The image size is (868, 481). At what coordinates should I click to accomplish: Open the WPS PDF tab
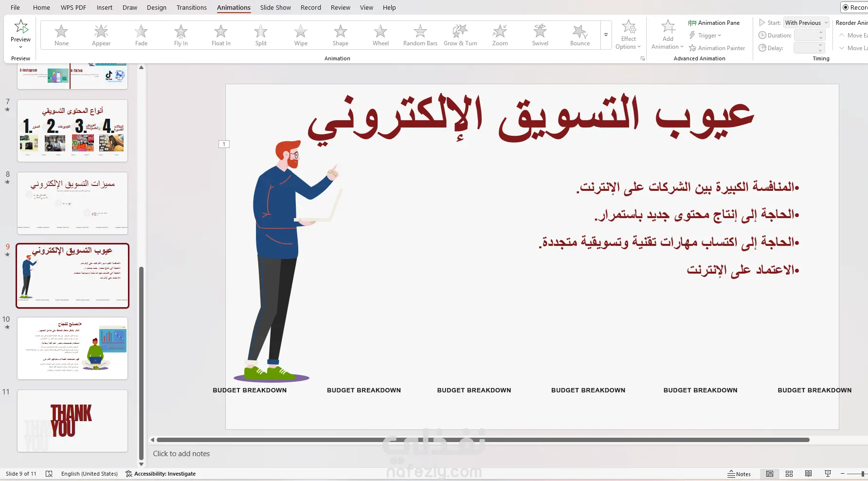tap(73, 7)
